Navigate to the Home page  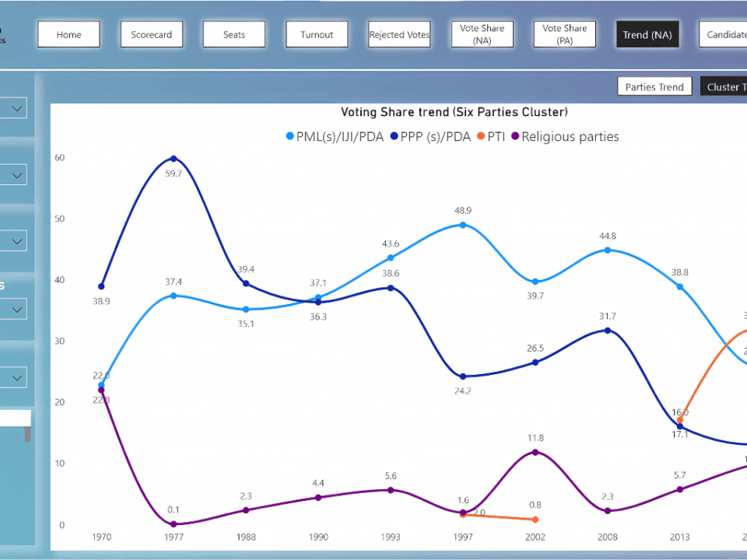pos(68,34)
